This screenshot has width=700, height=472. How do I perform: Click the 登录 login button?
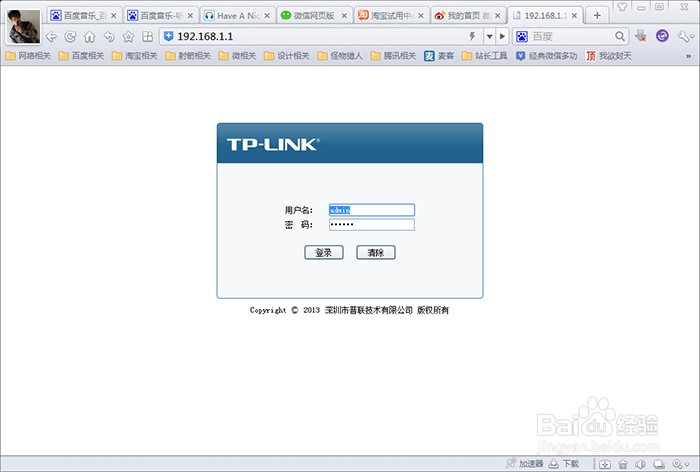[x=324, y=252]
